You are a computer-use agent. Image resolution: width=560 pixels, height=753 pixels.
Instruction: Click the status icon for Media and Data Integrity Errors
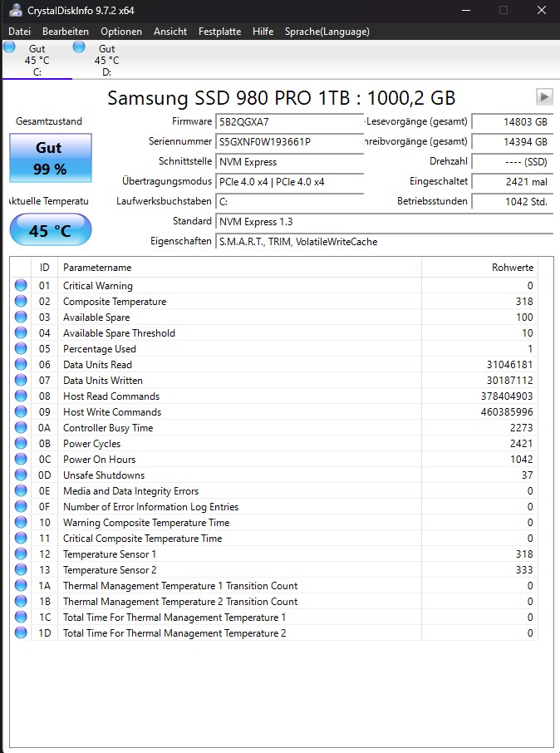click(x=21, y=491)
